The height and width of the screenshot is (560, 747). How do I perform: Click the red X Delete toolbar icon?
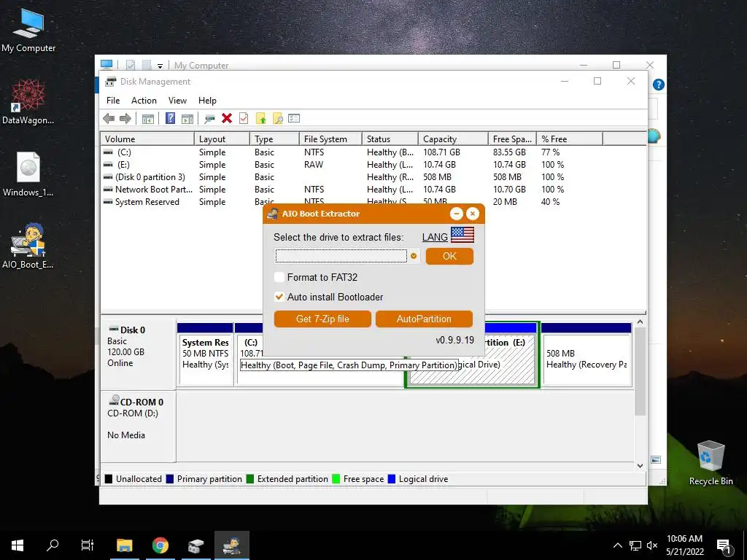227,118
